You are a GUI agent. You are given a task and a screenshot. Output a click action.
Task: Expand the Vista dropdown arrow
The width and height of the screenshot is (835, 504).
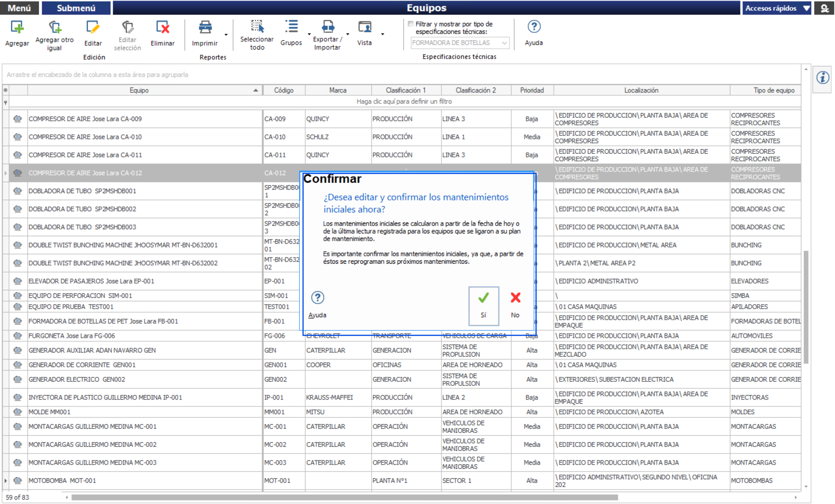click(383, 34)
